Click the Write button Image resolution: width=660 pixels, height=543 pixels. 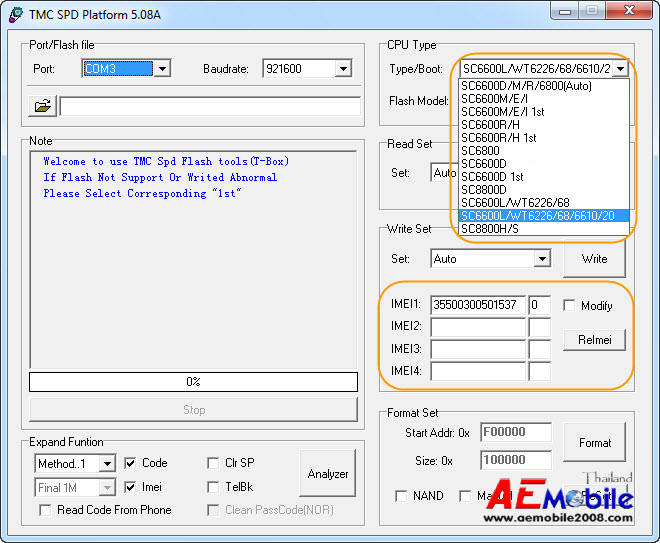[x=594, y=258]
